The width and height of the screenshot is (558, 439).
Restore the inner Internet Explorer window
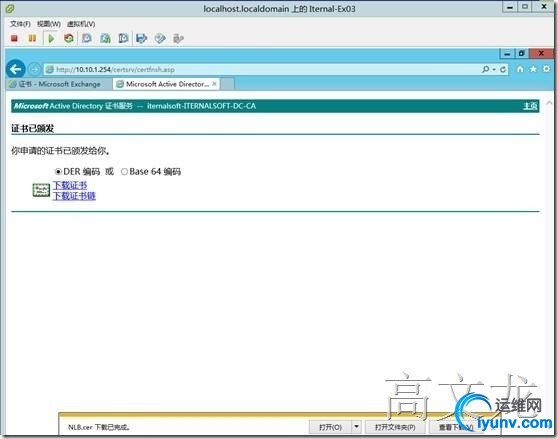(522, 54)
